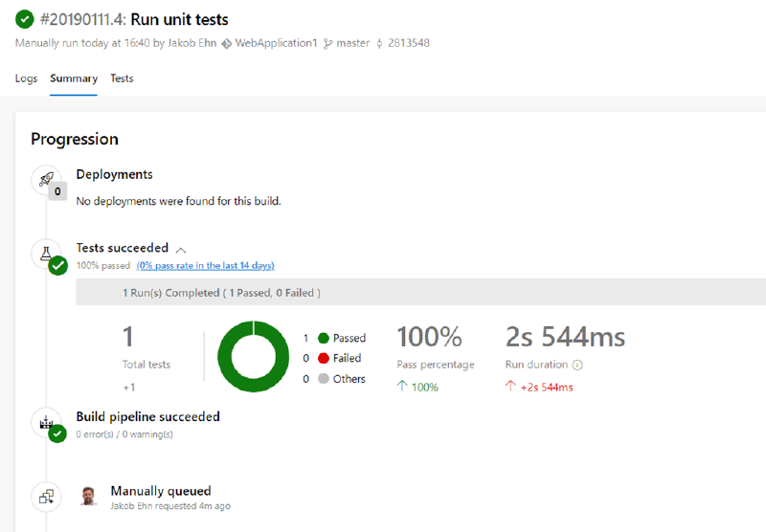
Task: Click the Build pipeline factory icon
Action: 46,422
